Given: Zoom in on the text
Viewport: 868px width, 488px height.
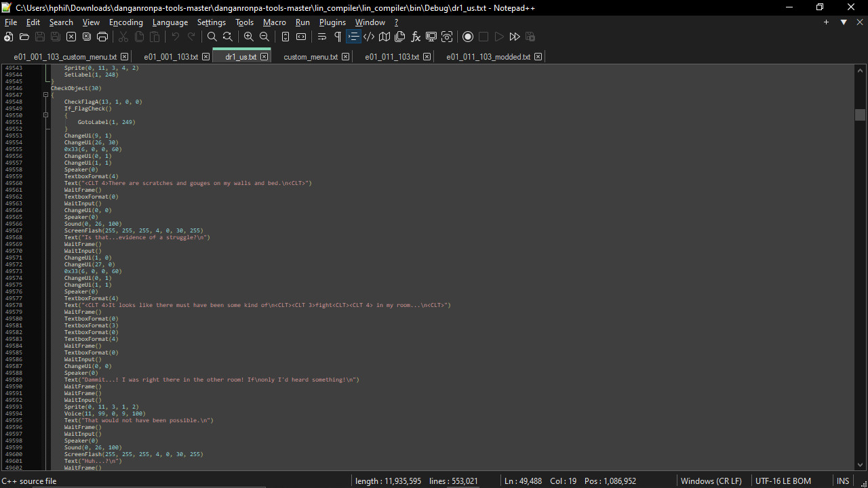Looking at the screenshot, I should point(248,37).
